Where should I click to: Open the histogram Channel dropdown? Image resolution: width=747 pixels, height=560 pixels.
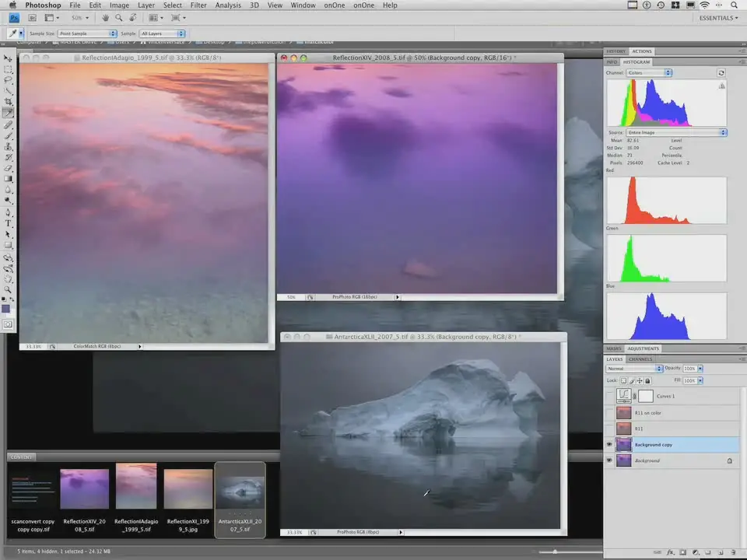[649, 73]
